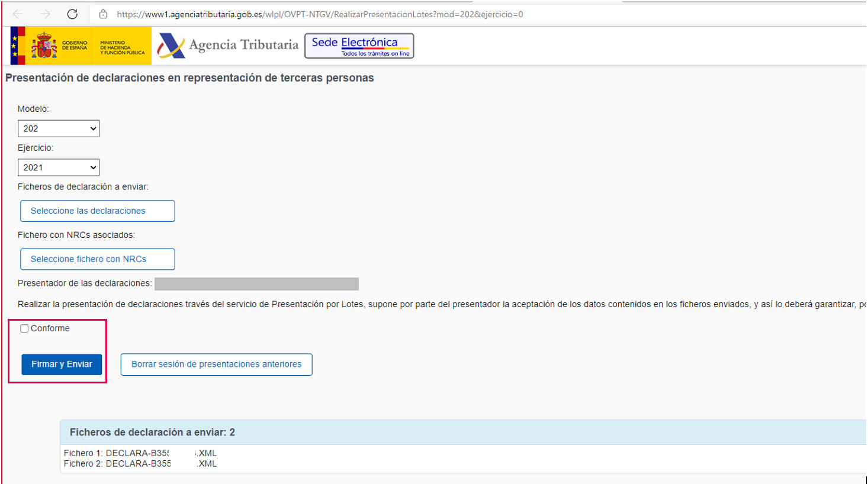Tick the Conforme checkbox
Screen dimensions: 868x484
tap(24, 328)
